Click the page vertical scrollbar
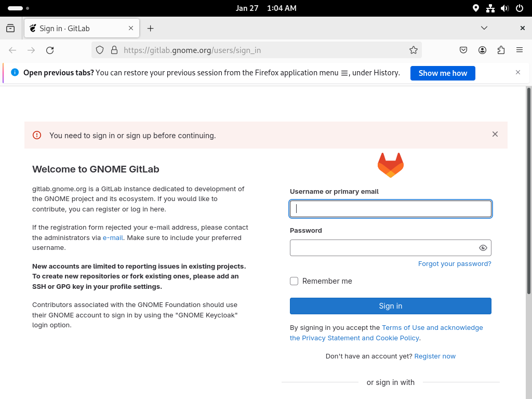Image resolution: width=532 pixels, height=399 pixels. [528, 191]
